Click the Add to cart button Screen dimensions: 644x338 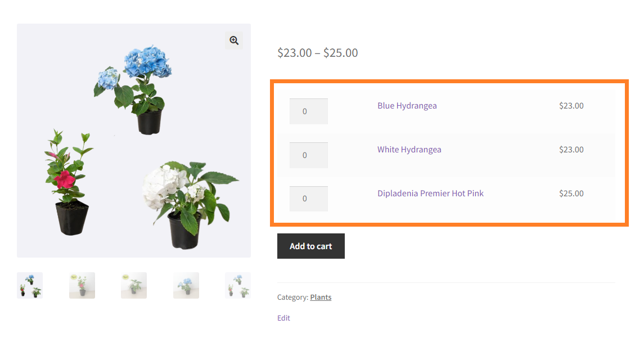(x=311, y=246)
